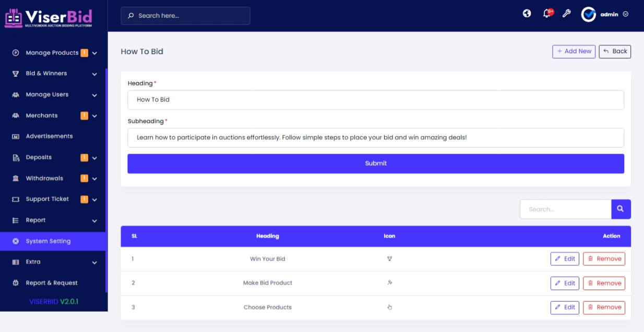Open the globe website icon

[x=527, y=14]
